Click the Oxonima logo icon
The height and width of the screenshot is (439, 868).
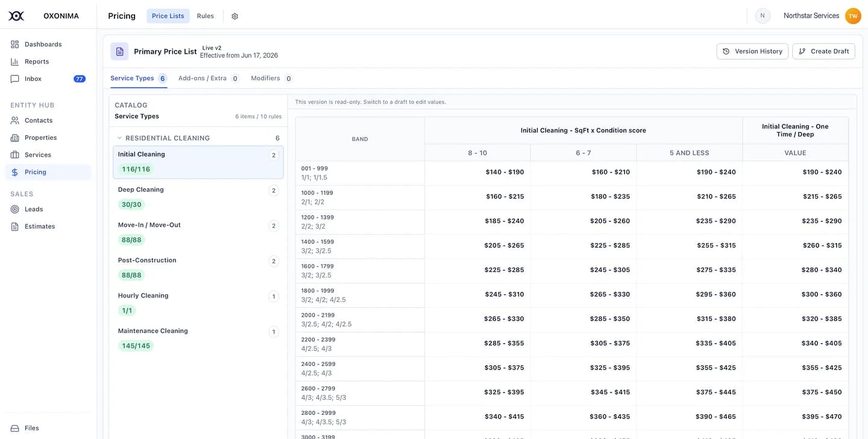coord(16,16)
